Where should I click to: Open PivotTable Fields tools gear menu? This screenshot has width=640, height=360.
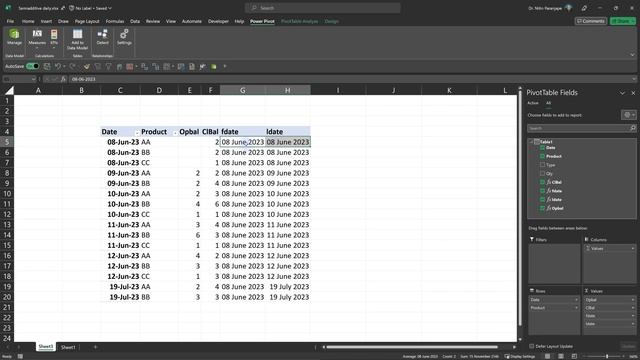click(629, 115)
